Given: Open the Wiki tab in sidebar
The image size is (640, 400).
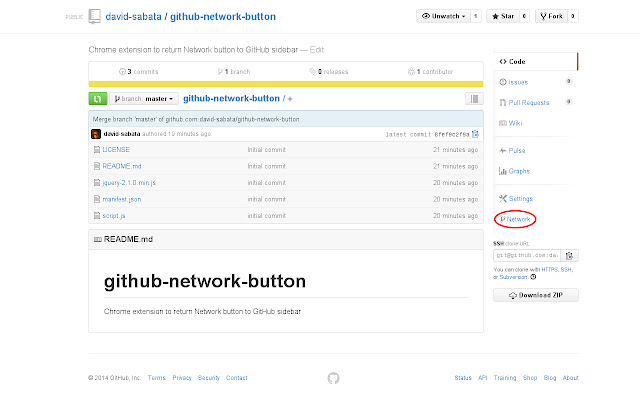Looking at the screenshot, I should click(x=515, y=123).
